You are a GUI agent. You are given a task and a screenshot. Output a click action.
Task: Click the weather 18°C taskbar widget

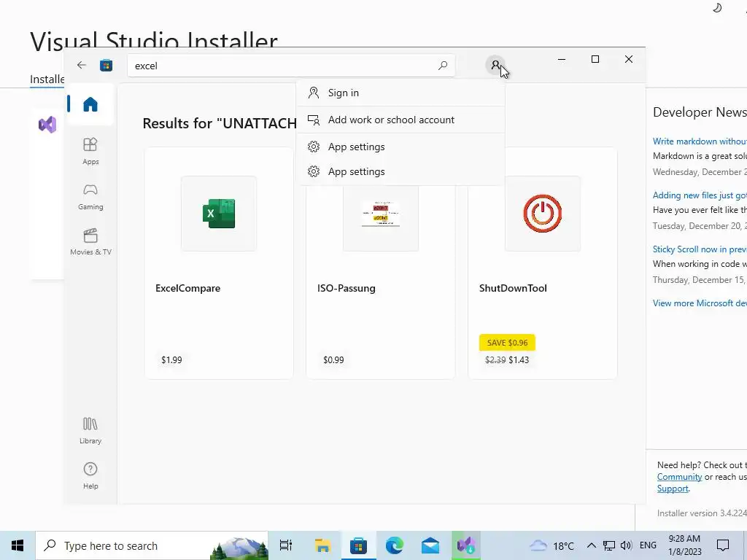click(552, 545)
